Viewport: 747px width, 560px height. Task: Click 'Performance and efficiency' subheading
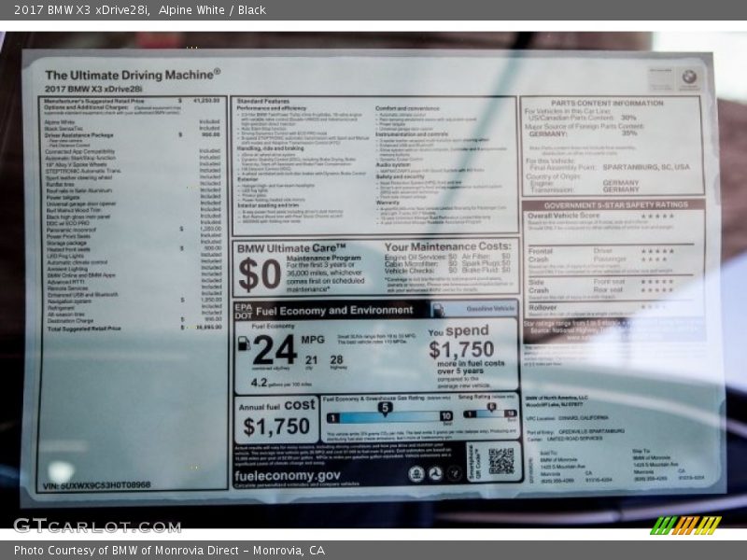point(272,108)
